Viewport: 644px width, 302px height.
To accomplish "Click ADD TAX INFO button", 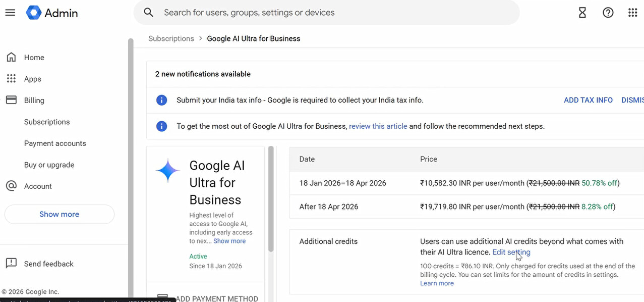I will tap(588, 100).
